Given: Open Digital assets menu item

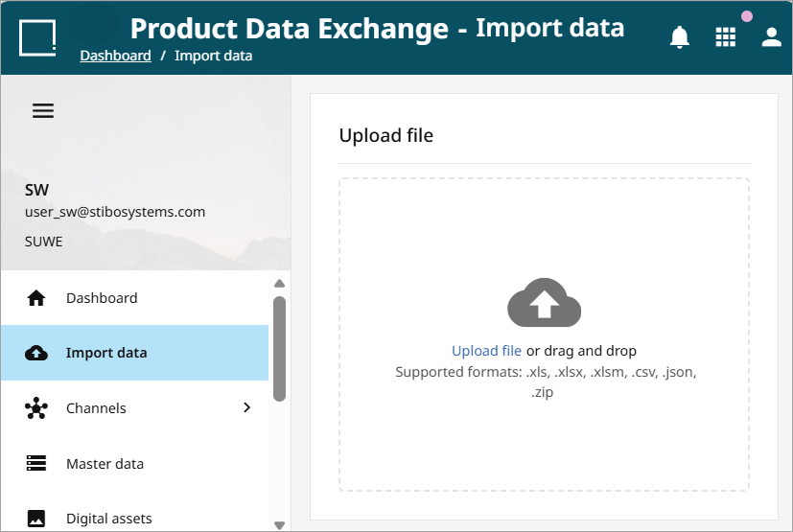Looking at the screenshot, I should coord(134,519).
